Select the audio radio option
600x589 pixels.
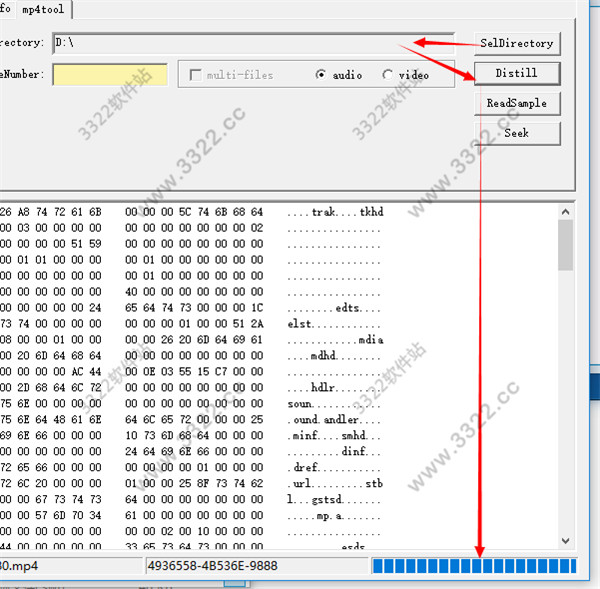click(322, 75)
